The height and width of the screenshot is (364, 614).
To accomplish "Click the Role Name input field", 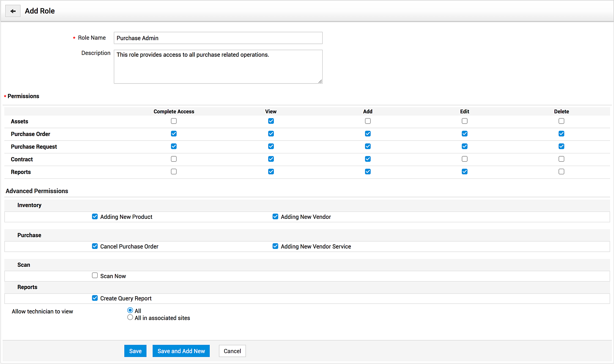I will coord(218,38).
